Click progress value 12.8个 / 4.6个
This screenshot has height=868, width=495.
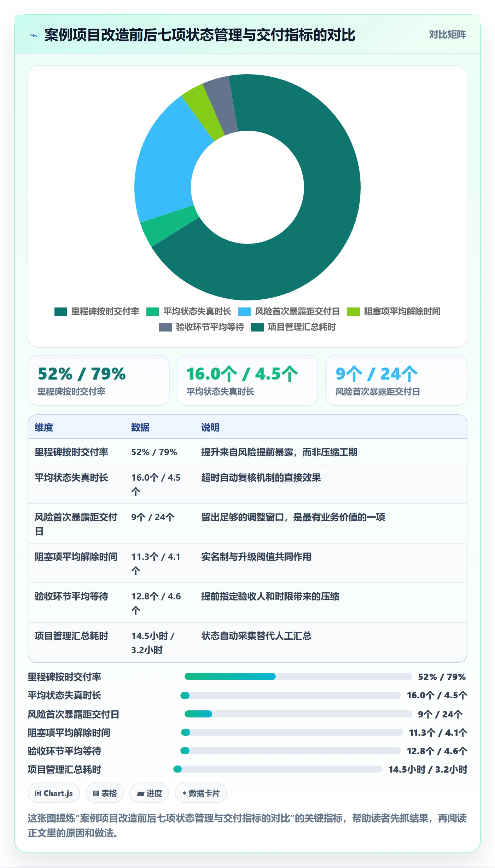(437, 751)
